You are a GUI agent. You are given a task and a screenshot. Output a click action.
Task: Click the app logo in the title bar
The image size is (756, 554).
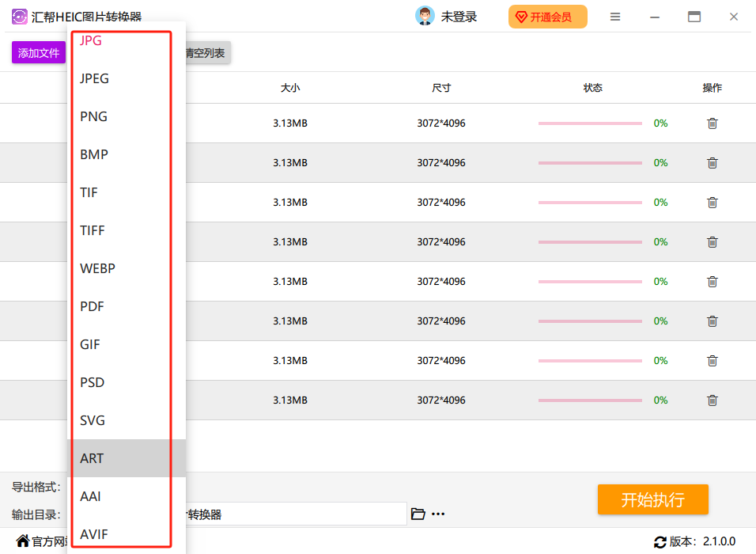tap(19, 16)
